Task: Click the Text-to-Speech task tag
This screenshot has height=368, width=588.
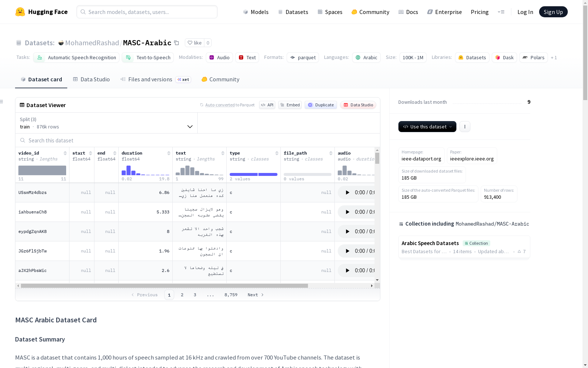Action: click(x=148, y=57)
